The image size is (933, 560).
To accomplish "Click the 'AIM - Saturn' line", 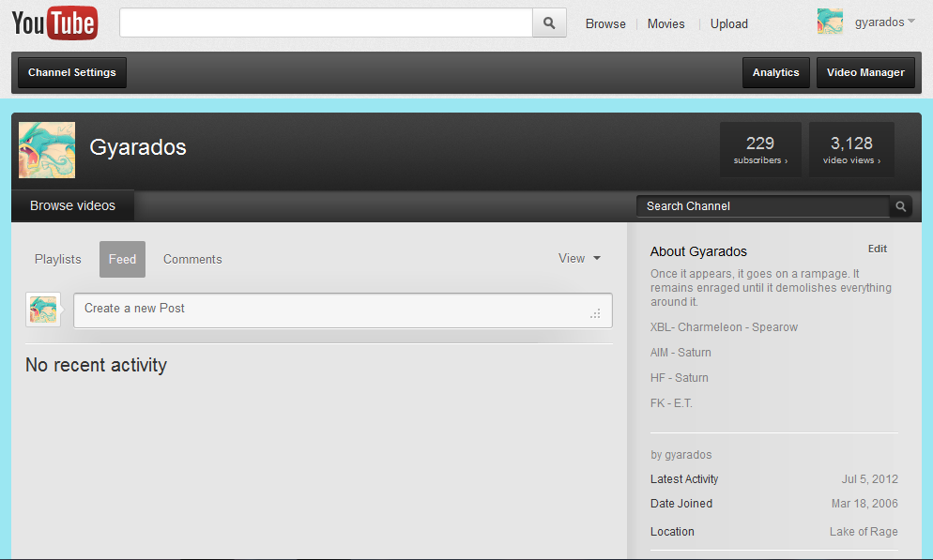I will tap(681, 353).
